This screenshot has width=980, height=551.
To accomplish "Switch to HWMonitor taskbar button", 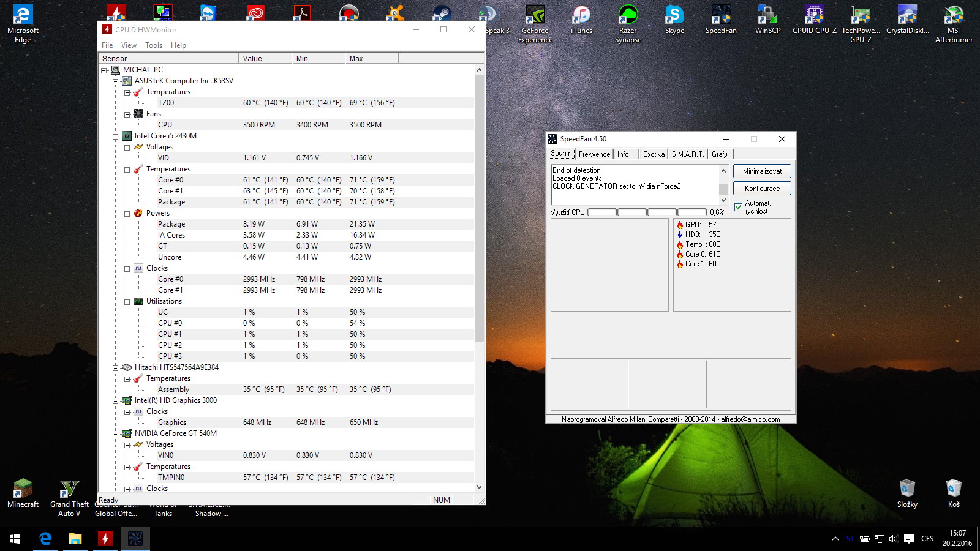I will pyautogui.click(x=105, y=539).
